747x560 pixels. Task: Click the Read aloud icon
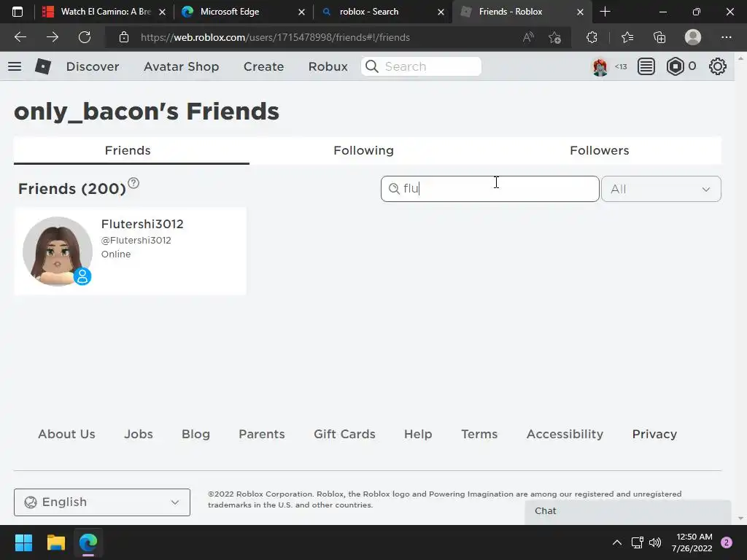coord(528,37)
